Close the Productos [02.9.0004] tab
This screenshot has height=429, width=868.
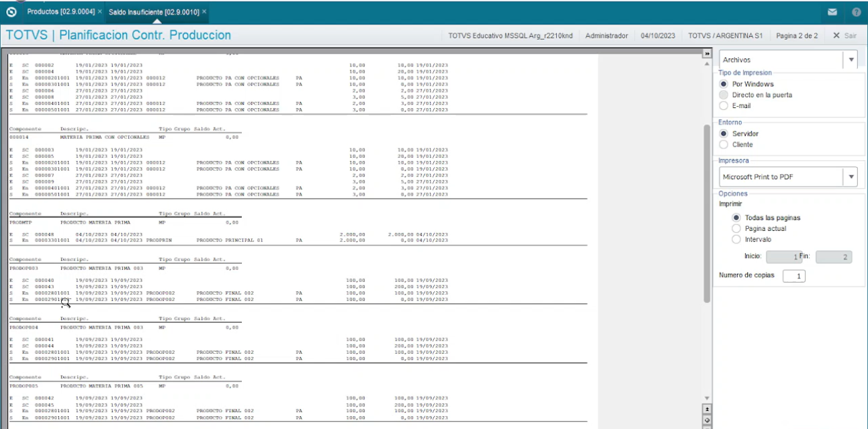(x=100, y=12)
